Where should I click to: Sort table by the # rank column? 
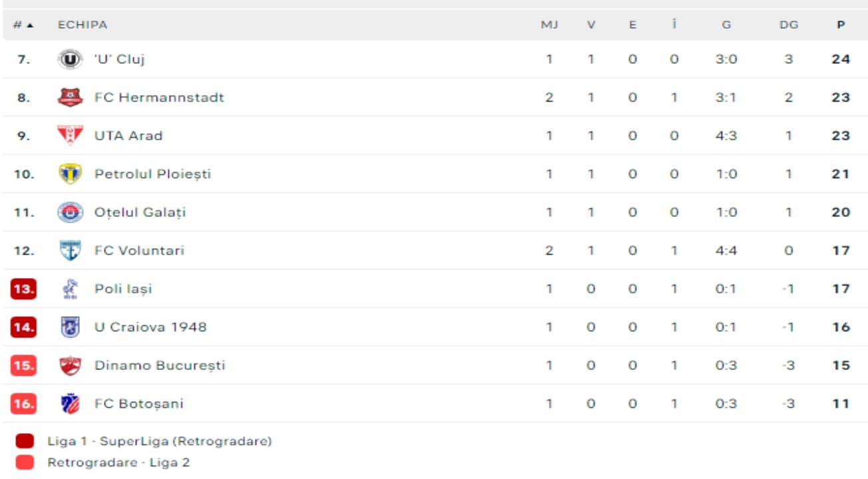23,25
